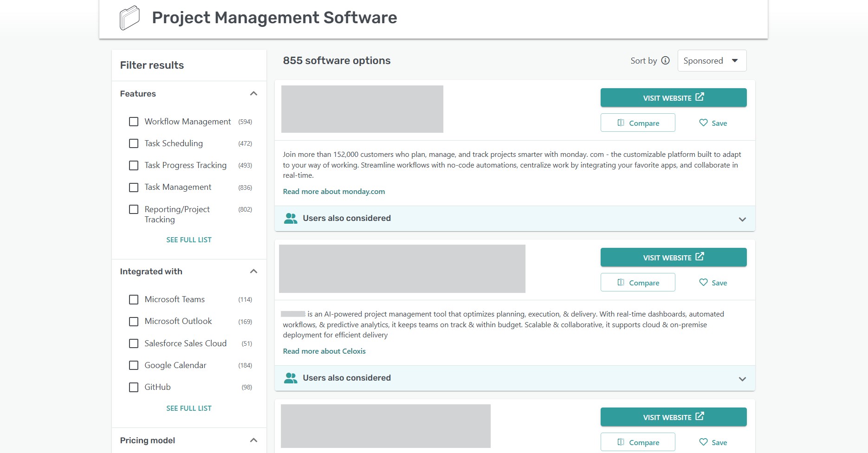The height and width of the screenshot is (453, 868).
Task: Click the people icon in monday.com's Users also considered
Action: click(x=291, y=218)
